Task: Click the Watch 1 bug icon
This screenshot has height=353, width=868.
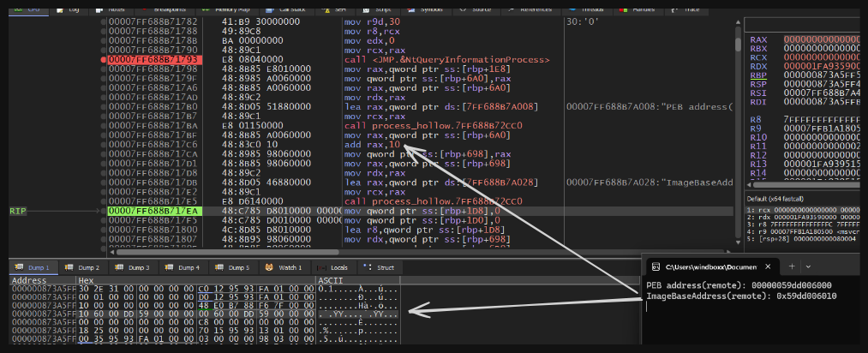Action: (x=271, y=267)
